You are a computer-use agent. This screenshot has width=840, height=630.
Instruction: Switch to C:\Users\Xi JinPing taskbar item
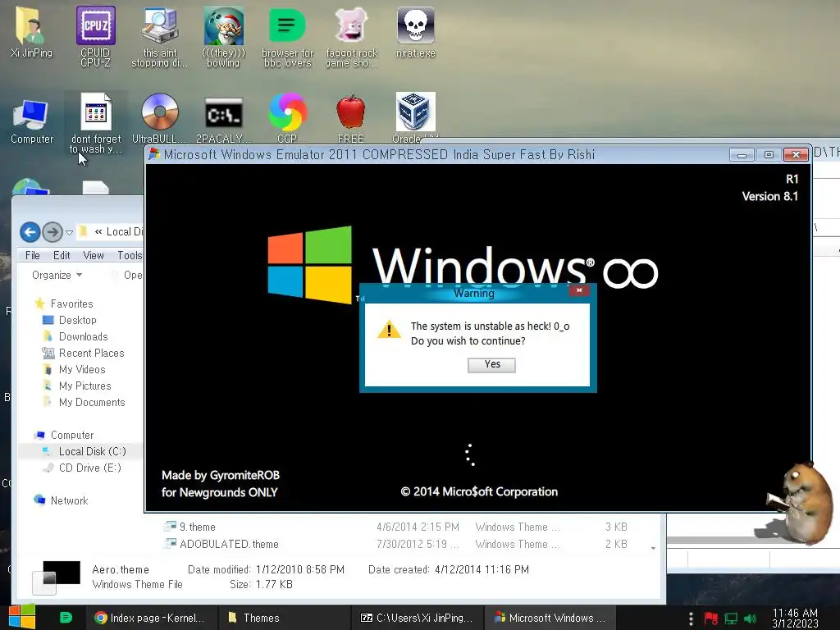pyautogui.click(x=418, y=618)
